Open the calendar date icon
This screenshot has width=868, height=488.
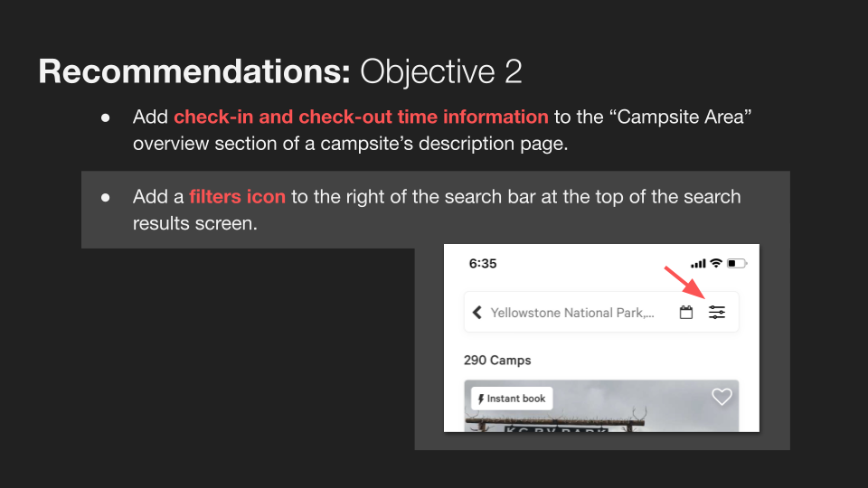coord(686,313)
